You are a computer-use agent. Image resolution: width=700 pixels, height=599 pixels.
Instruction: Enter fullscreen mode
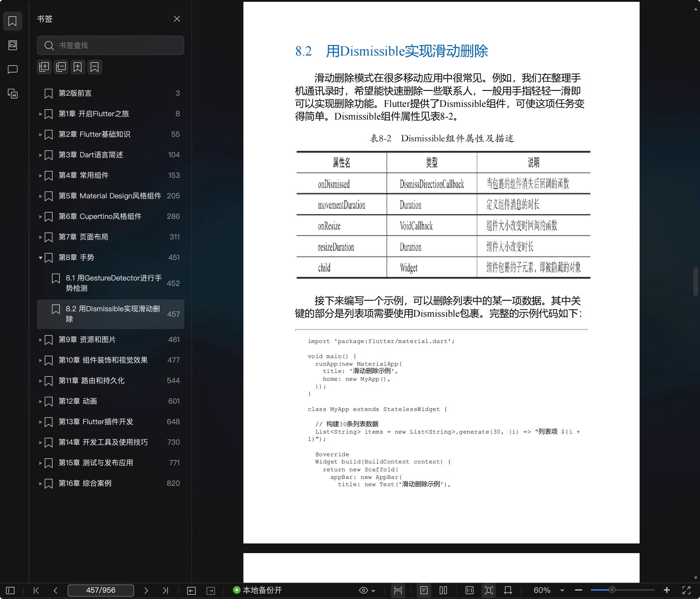coord(686,590)
